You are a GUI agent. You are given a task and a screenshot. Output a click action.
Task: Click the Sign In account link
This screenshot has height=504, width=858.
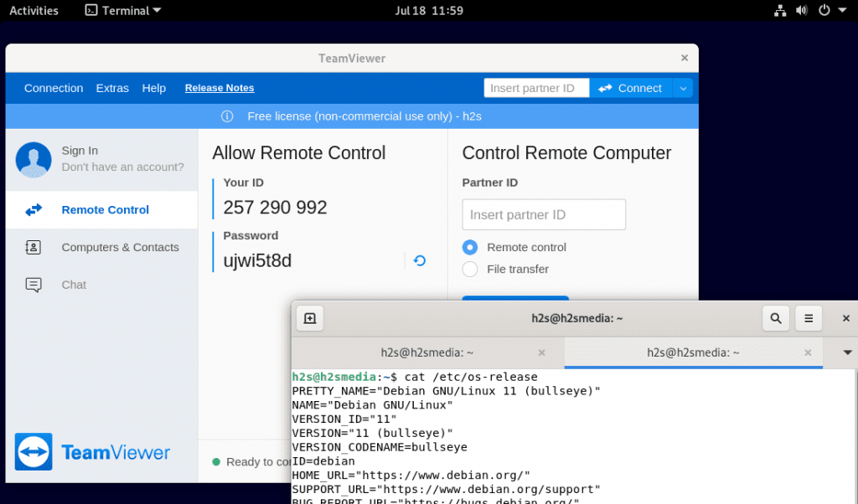point(80,150)
